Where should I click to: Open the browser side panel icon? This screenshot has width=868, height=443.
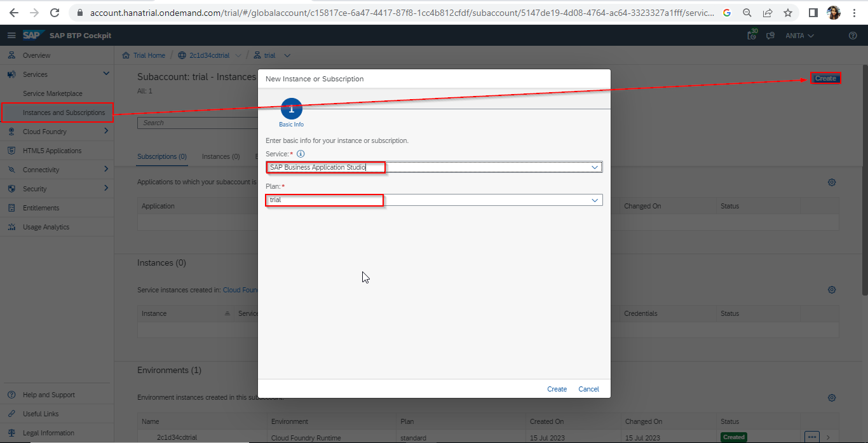813,13
